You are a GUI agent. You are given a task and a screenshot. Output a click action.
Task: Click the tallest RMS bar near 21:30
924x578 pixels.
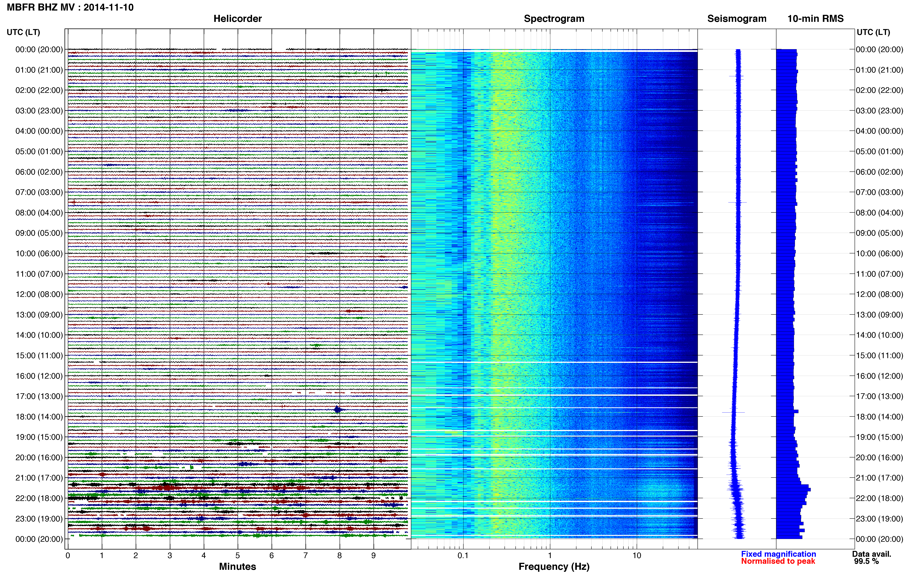793,489
